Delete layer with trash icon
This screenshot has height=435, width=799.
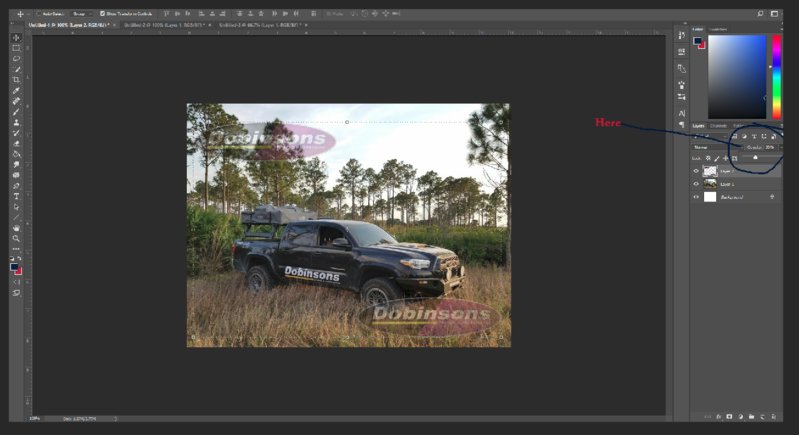pos(773,417)
